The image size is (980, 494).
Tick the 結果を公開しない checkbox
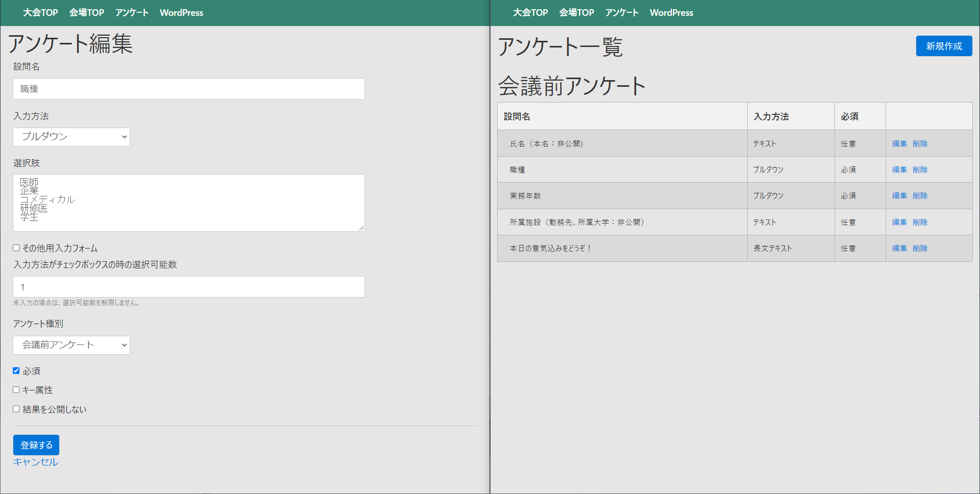(16, 409)
